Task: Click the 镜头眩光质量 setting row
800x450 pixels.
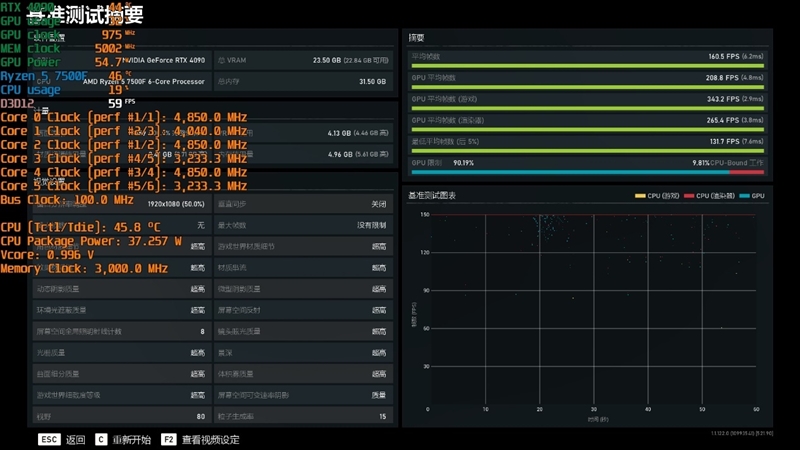Action: click(304, 332)
